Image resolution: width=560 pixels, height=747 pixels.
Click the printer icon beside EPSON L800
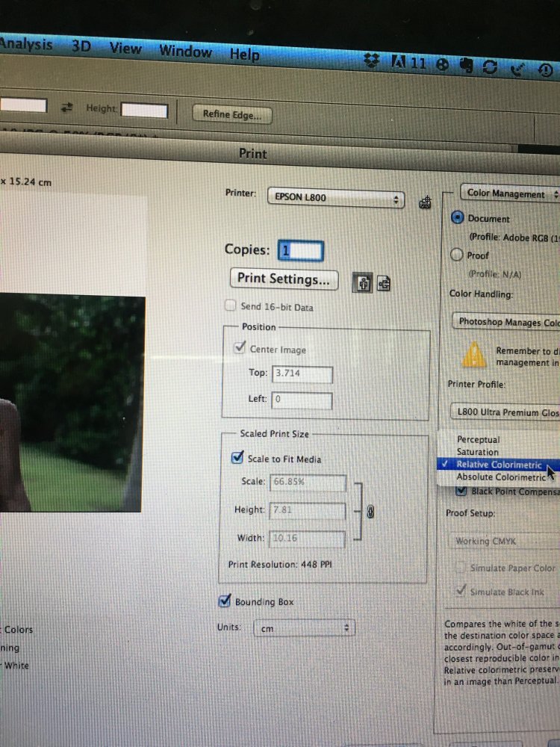tap(426, 202)
